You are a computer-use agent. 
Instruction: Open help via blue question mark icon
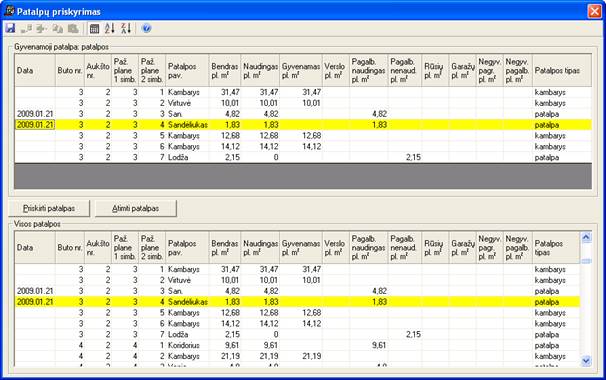(x=146, y=28)
